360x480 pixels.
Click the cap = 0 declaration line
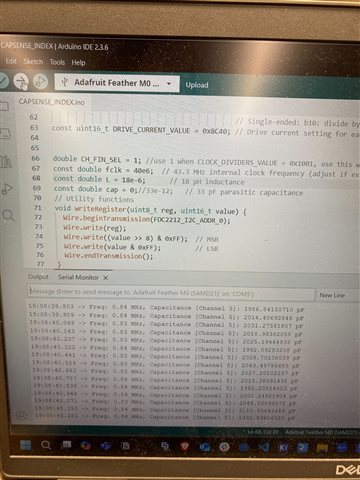point(113,189)
